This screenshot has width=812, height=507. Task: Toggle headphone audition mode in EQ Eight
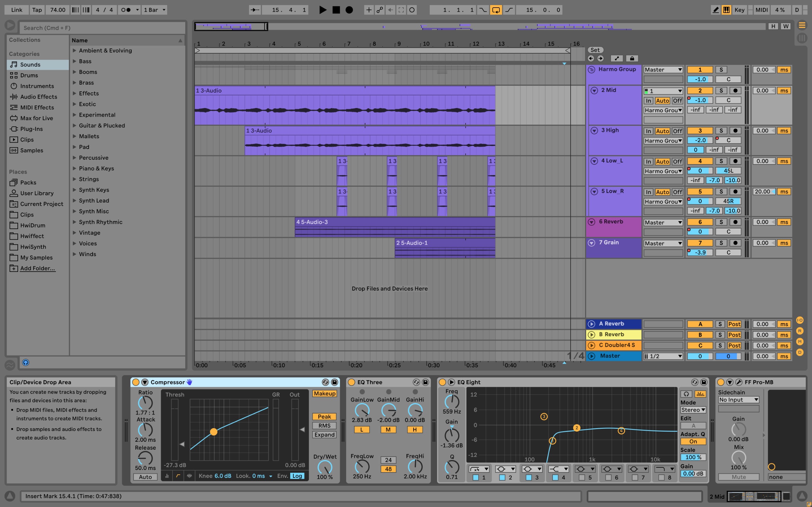point(686,394)
